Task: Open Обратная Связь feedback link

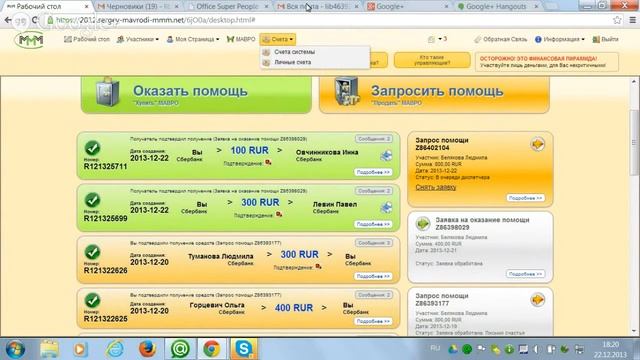Action: (500, 39)
